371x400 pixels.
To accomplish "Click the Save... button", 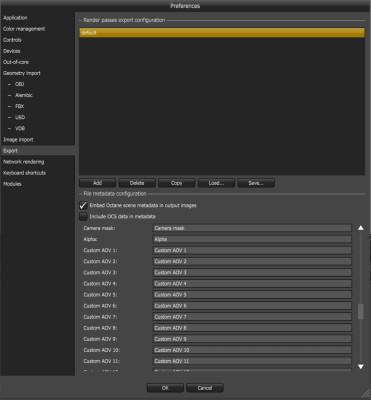I will pyautogui.click(x=256, y=183).
